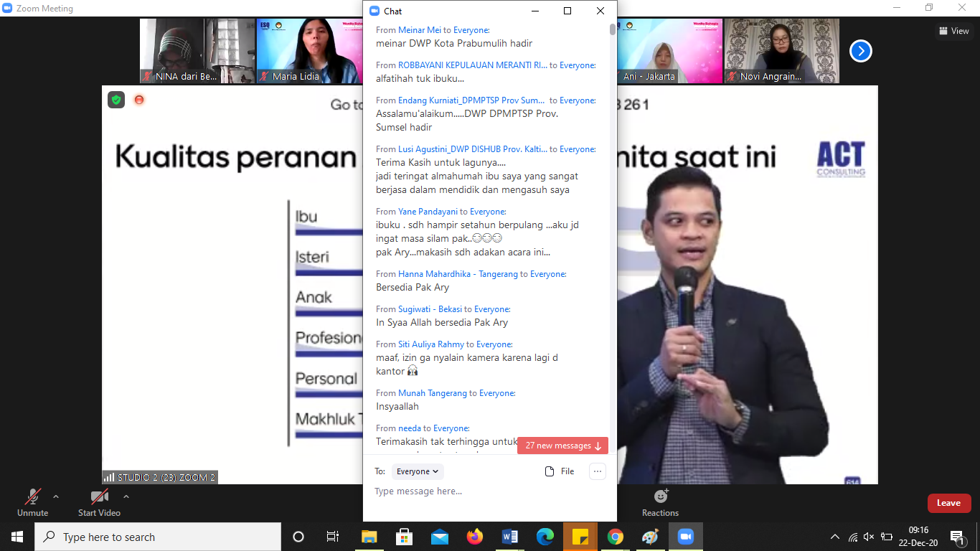The image size is (980, 551).
Task: Attach a File in chat
Action: 560,471
